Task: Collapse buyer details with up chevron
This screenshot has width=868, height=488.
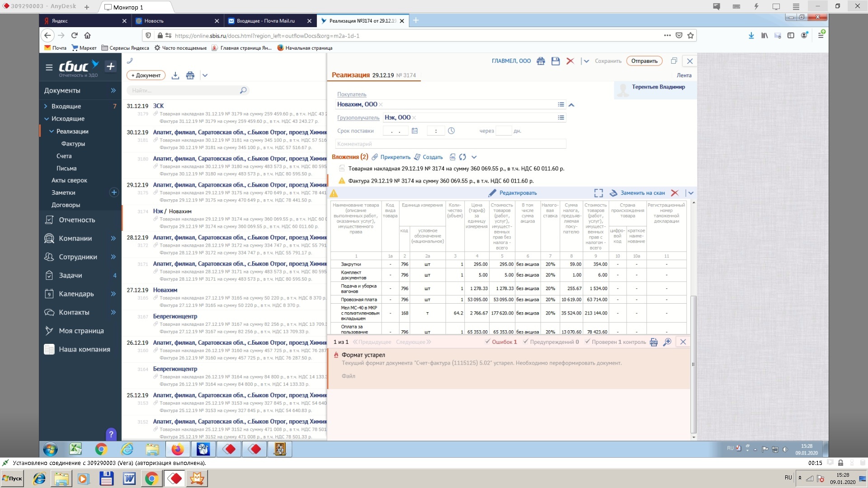Action: [x=571, y=105]
